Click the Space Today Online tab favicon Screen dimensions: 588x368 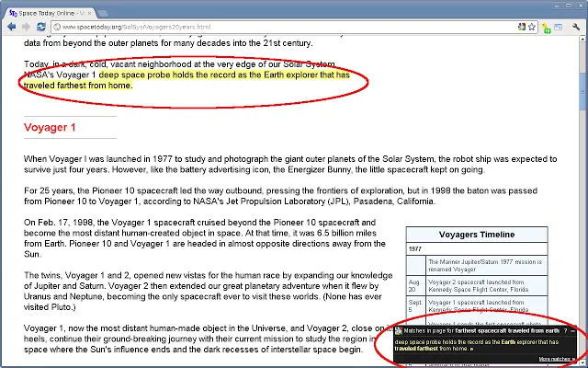tap(13, 13)
